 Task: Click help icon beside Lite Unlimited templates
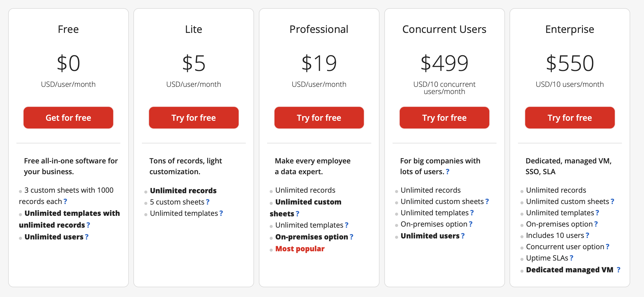pyautogui.click(x=221, y=213)
